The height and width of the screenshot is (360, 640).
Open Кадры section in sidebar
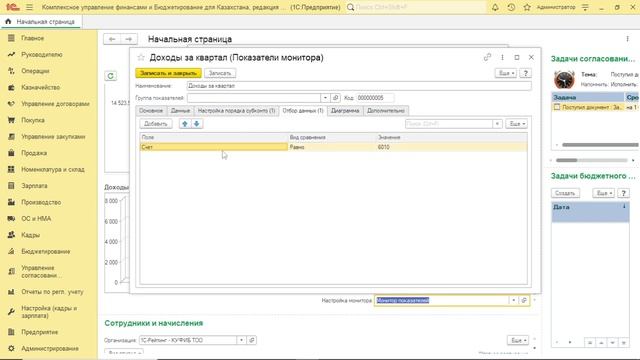31,235
